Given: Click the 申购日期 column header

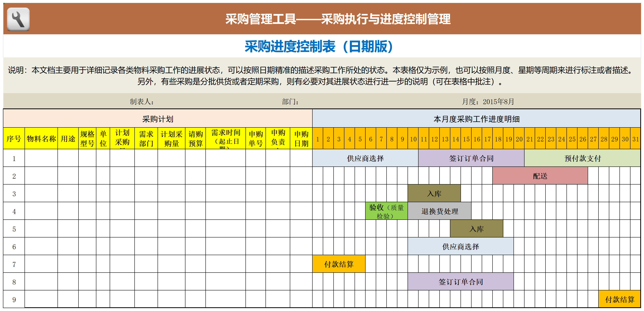Looking at the screenshot, I should tap(301, 139).
